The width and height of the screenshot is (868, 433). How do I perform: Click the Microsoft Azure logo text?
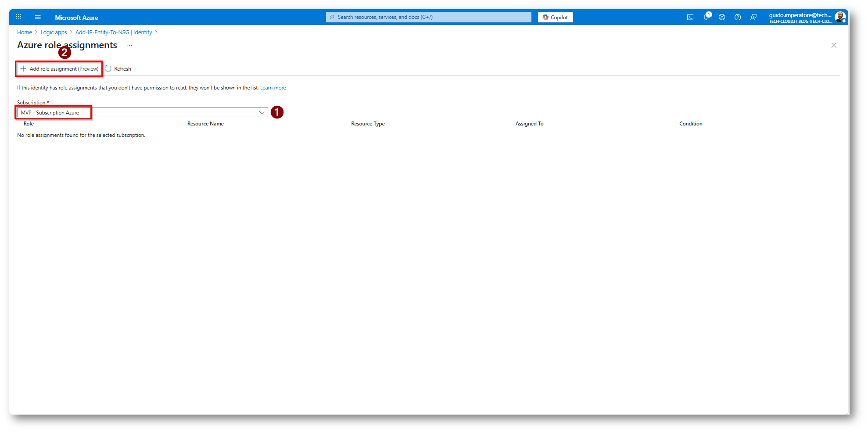(x=76, y=18)
